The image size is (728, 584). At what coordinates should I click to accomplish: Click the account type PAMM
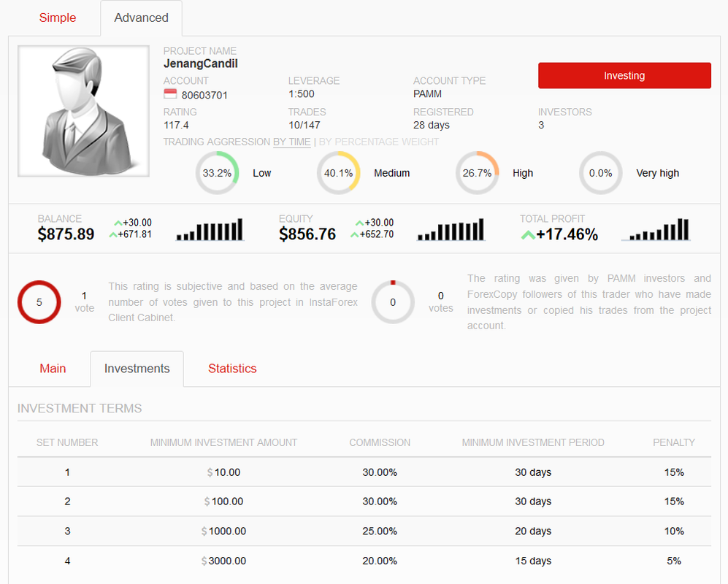[x=427, y=93]
